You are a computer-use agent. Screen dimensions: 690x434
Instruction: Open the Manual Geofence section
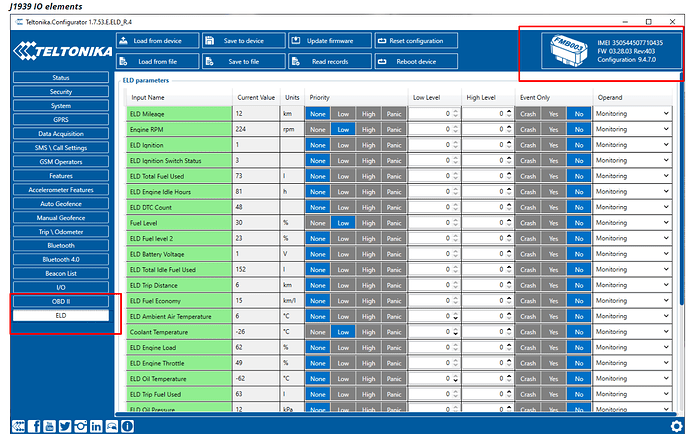click(61, 217)
